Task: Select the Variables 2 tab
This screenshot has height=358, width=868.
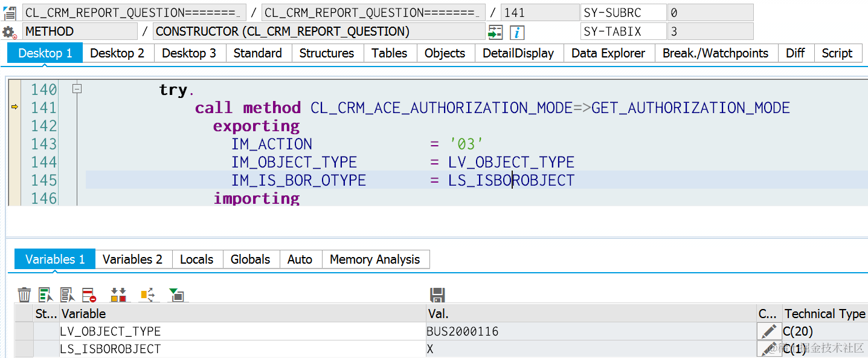Action: [x=133, y=259]
